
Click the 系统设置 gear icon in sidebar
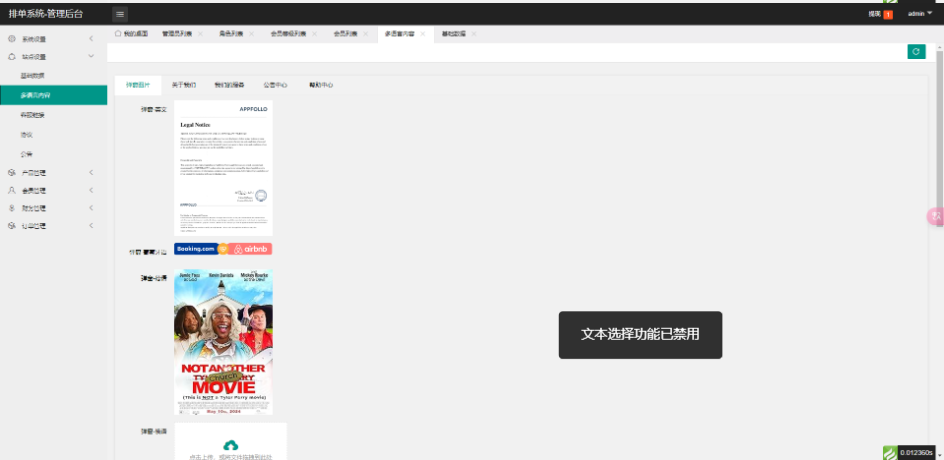(x=11, y=39)
